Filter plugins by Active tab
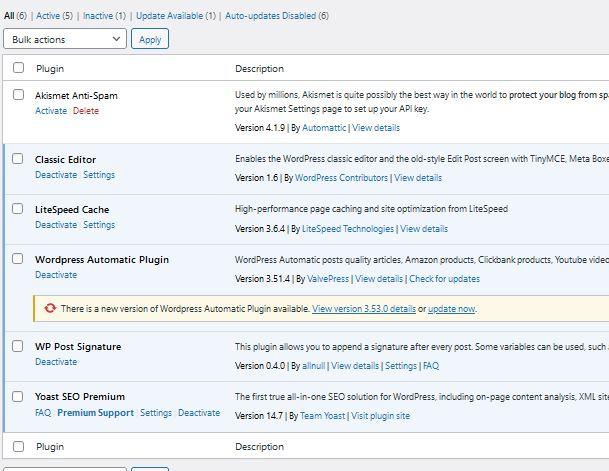This screenshot has width=609, height=471. pos(48,16)
